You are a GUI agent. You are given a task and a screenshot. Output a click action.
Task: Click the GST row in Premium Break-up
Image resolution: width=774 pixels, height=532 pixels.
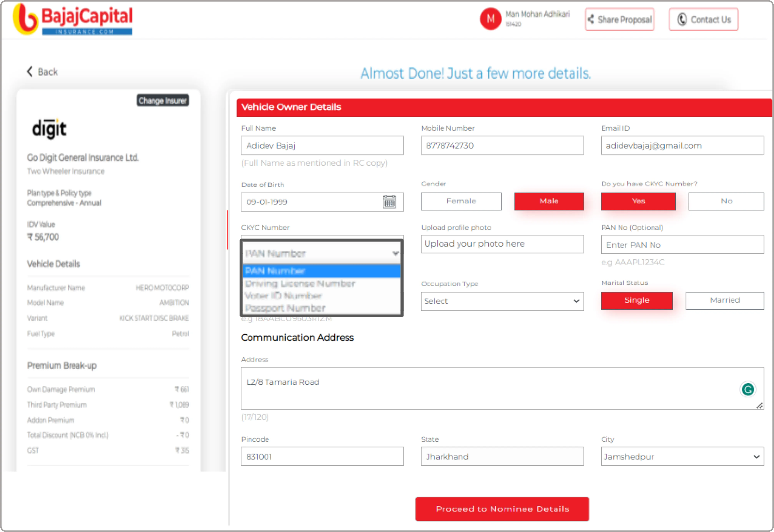[108, 450]
